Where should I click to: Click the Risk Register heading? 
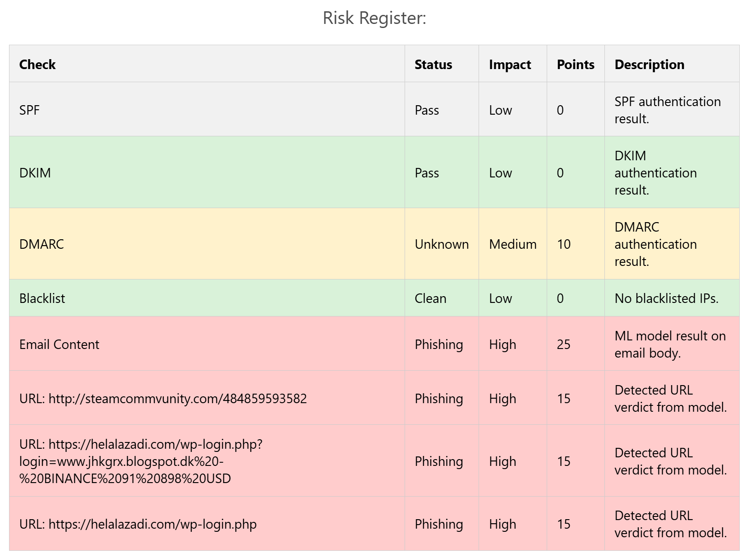coord(374,18)
